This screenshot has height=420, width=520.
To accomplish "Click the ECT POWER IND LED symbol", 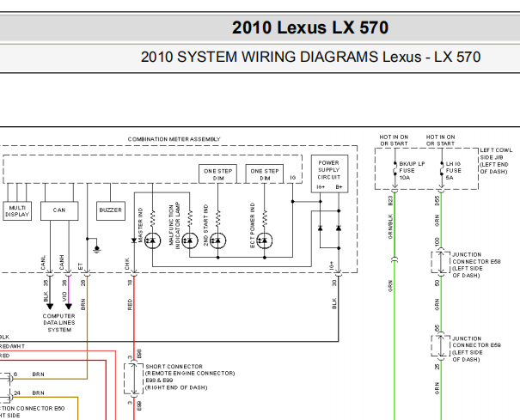I will click(265, 240).
